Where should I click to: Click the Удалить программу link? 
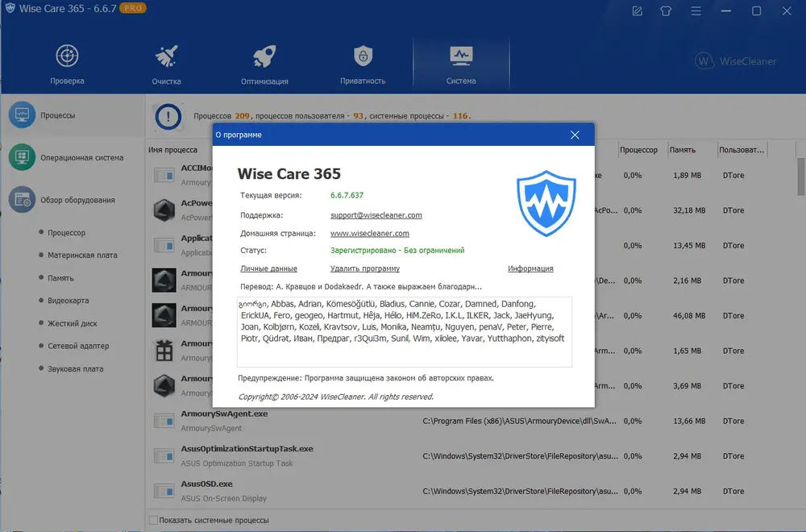(364, 268)
